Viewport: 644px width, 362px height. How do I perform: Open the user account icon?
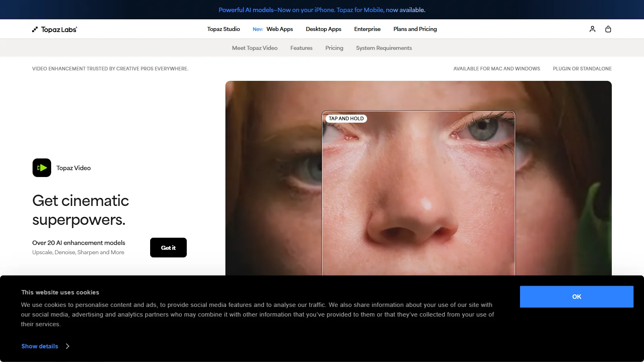pyautogui.click(x=592, y=29)
